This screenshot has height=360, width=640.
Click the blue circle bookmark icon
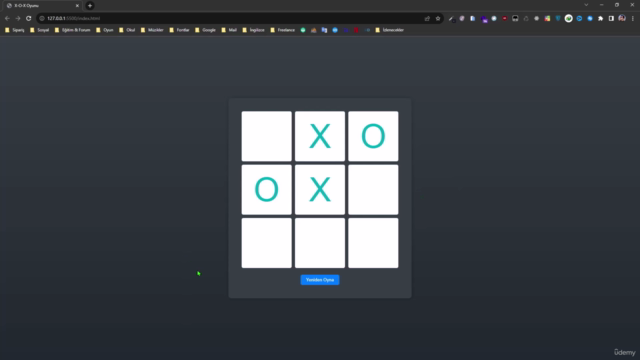coord(335,30)
